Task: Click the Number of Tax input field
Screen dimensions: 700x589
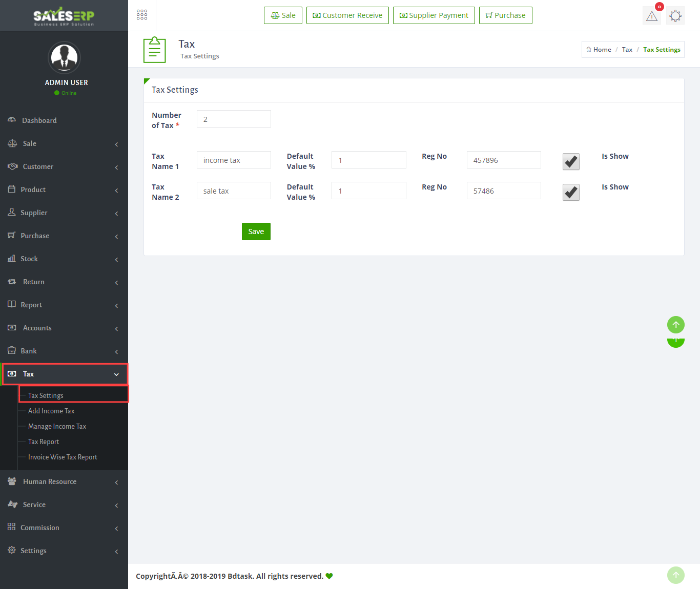Action: tap(234, 119)
